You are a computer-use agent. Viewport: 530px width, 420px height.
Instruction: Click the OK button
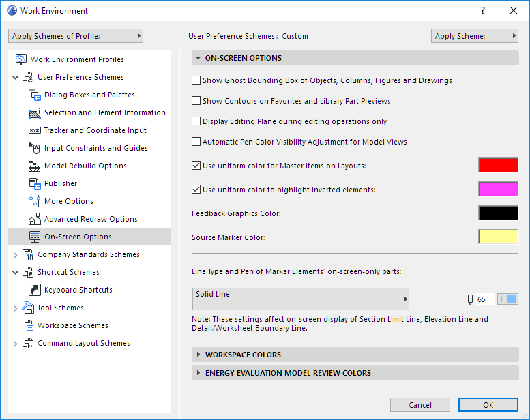click(x=488, y=405)
